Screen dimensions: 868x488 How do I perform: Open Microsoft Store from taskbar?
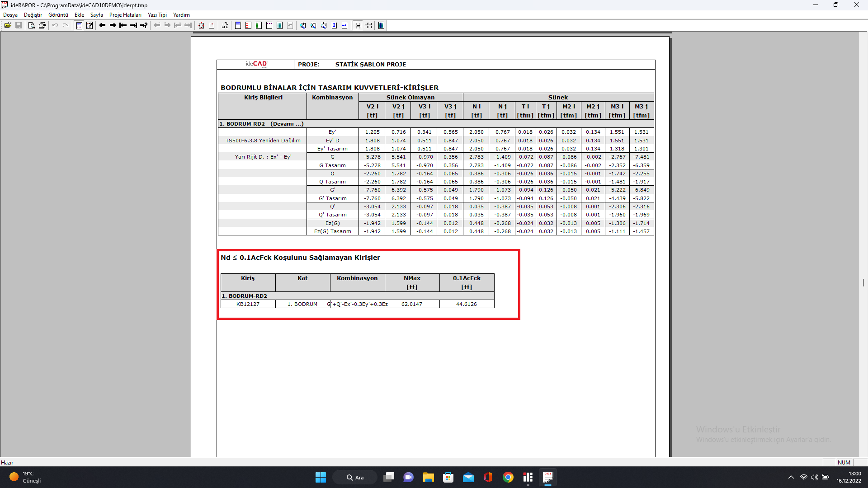click(448, 477)
